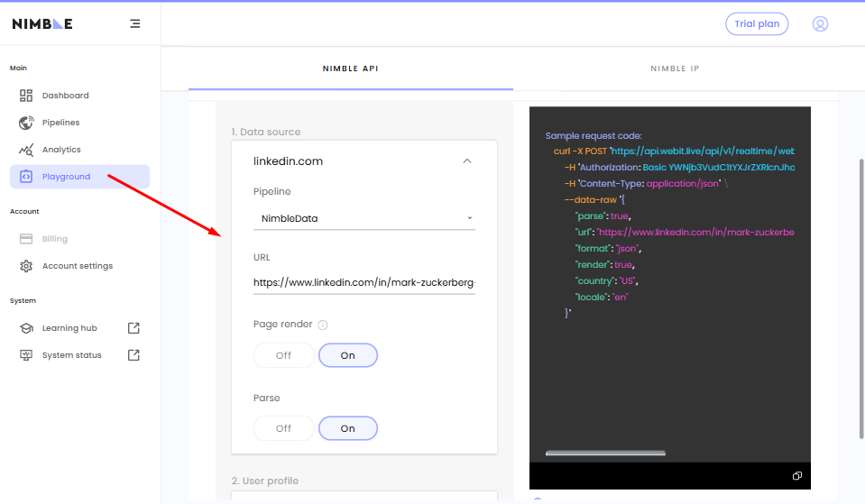Click the System status monitor icon
The width and height of the screenshot is (865, 504).
pos(26,355)
